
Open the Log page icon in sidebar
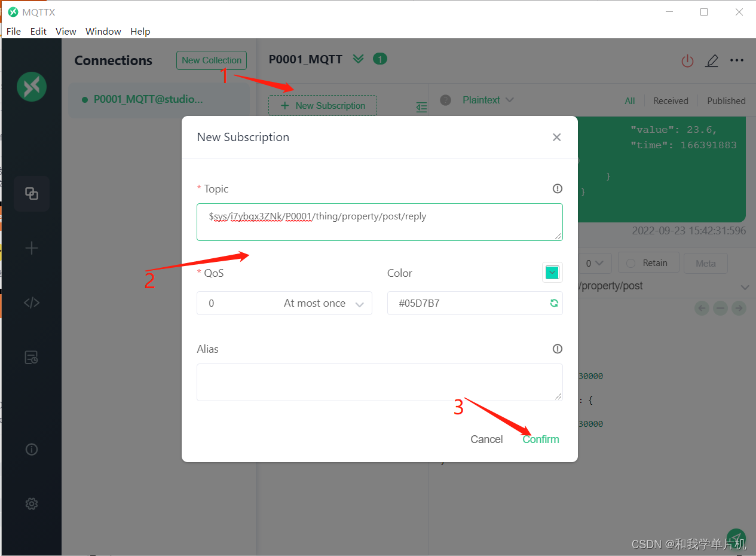pos(32,358)
